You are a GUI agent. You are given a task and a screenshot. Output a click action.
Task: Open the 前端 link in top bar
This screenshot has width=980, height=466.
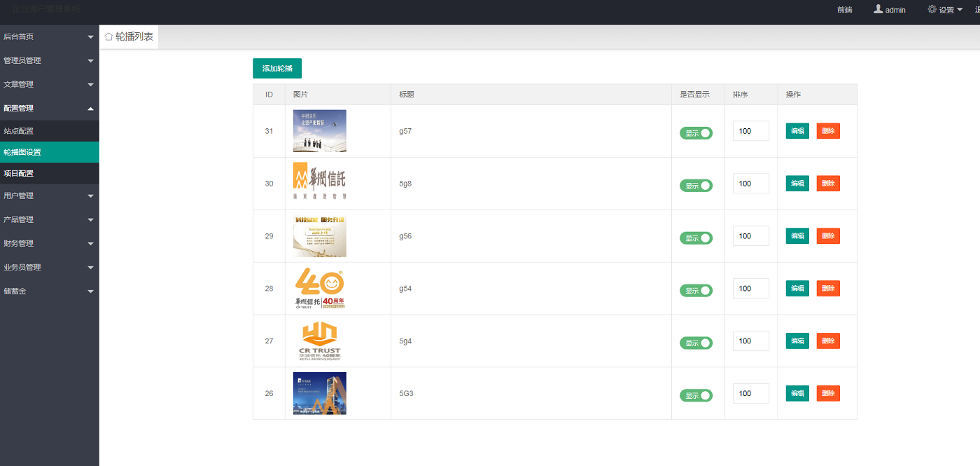844,10
